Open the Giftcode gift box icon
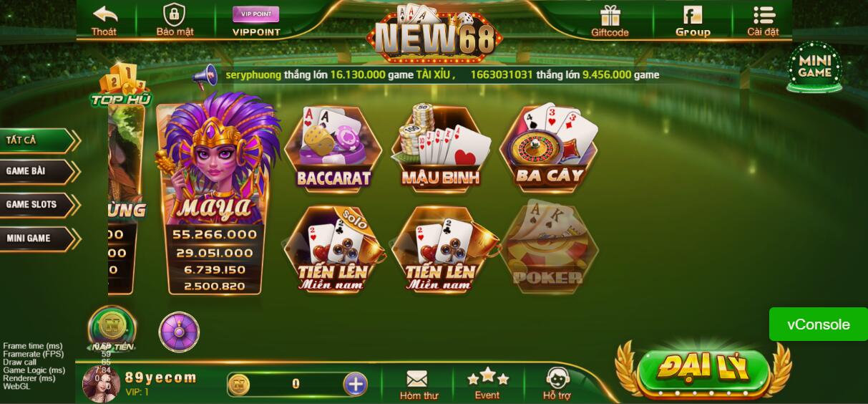This screenshot has width=868, height=404. 610,21
